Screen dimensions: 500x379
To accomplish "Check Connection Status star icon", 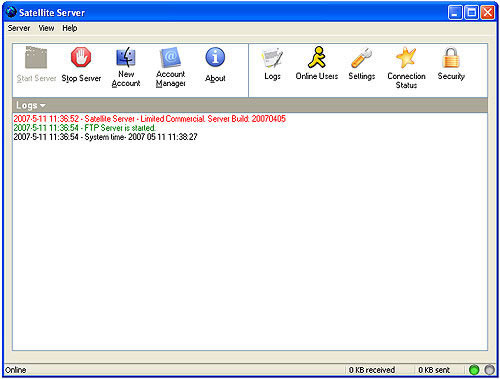I will tap(406, 57).
